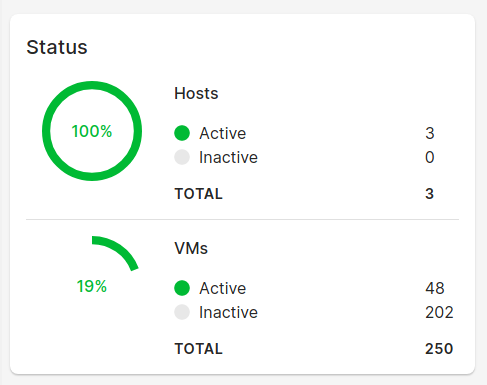The height and width of the screenshot is (385, 487).
Task: Click grey Inactive dot under Hosts
Action: [x=182, y=157]
